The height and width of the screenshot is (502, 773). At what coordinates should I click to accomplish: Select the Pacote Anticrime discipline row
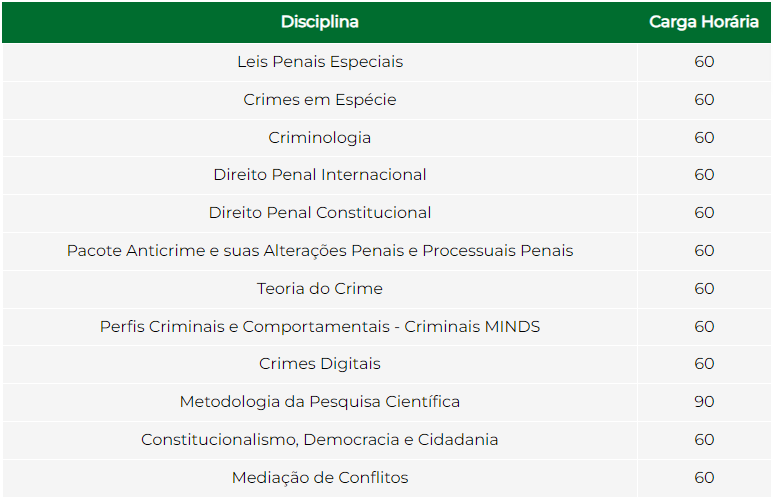tap(386, 251)
